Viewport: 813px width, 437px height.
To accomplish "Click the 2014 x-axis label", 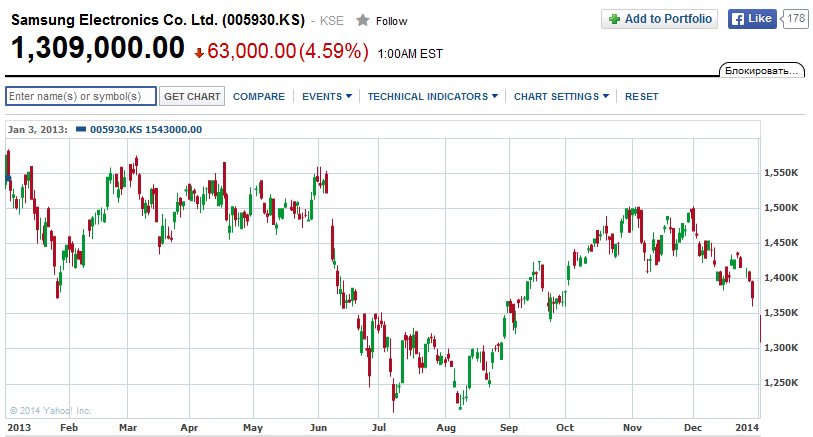I will click(747, 428).
